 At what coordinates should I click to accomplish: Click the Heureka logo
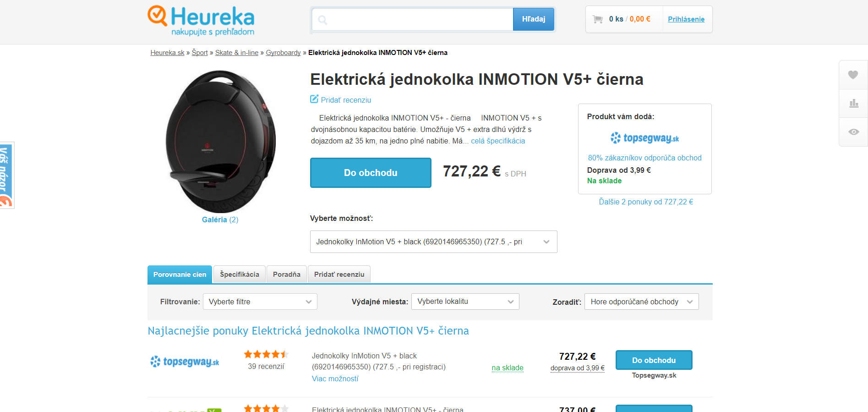click(201, 21)
